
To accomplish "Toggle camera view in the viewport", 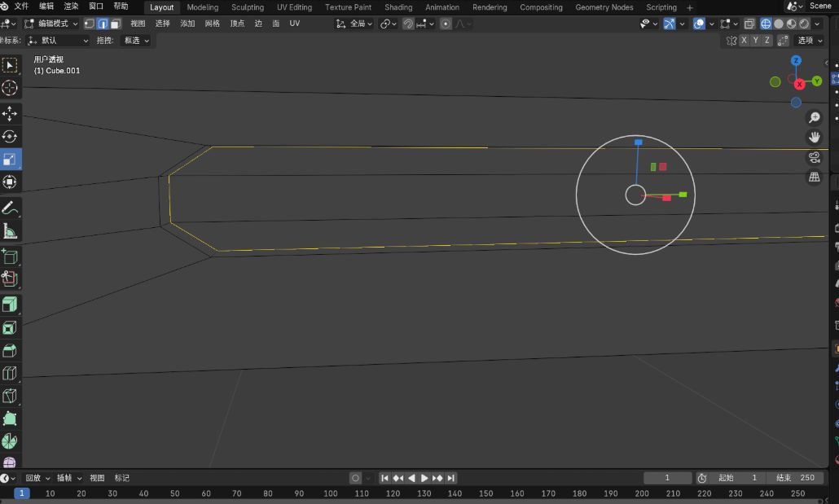I will (x=814, y=157).
